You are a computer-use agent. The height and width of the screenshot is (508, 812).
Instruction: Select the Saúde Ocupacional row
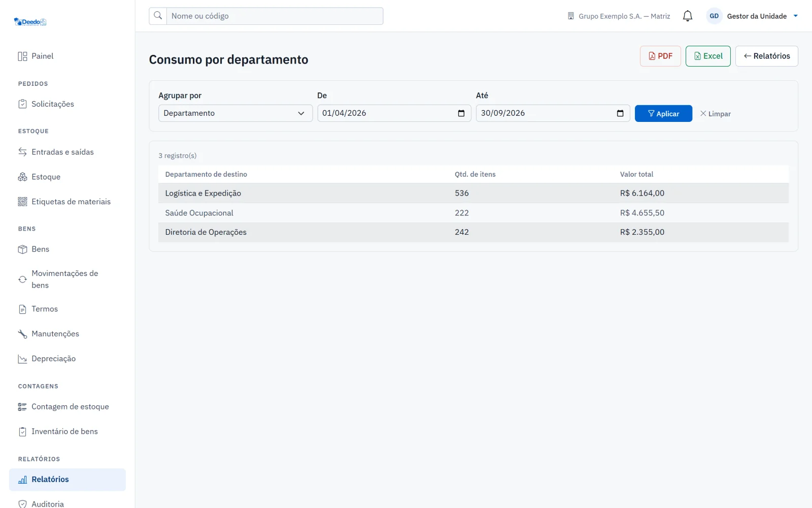click(x=473, y=213)
